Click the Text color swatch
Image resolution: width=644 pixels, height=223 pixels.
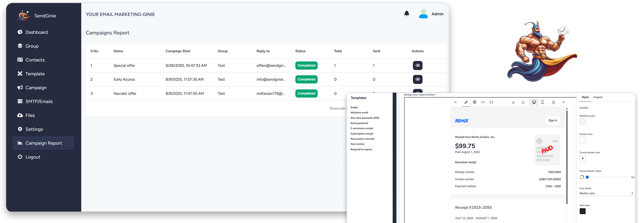[x=583, y=211]
